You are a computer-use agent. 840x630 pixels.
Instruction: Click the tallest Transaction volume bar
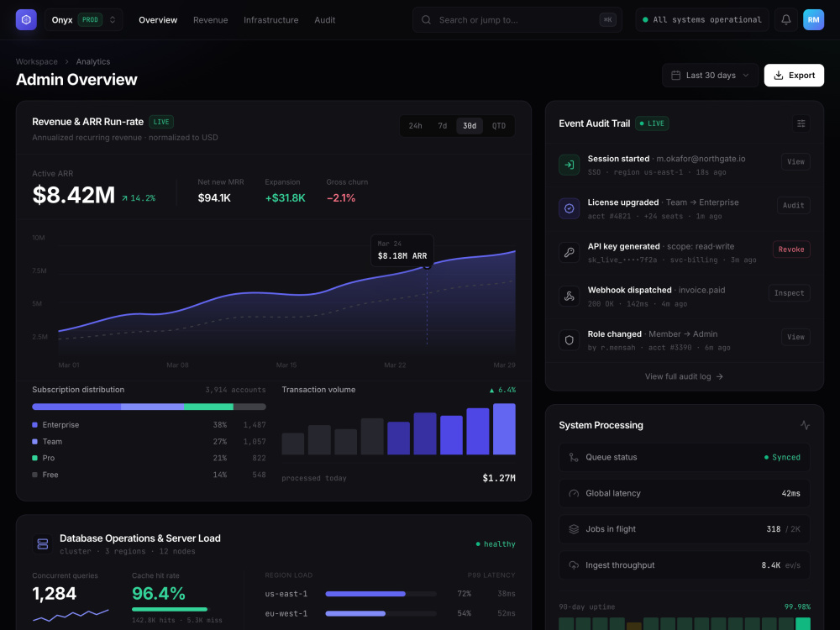(x=504, y=429)
